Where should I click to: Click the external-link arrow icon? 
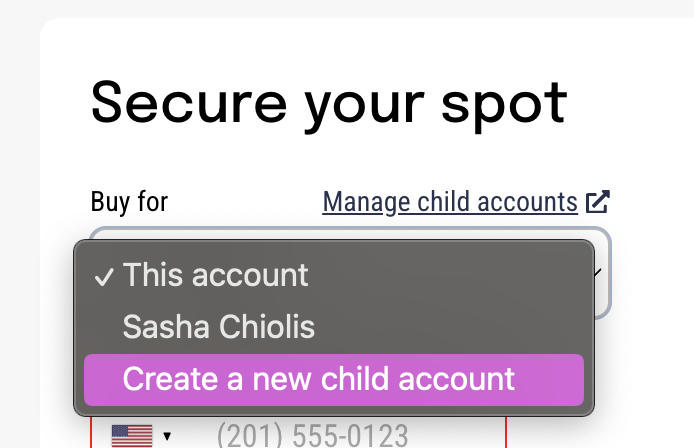pos(598,202)
